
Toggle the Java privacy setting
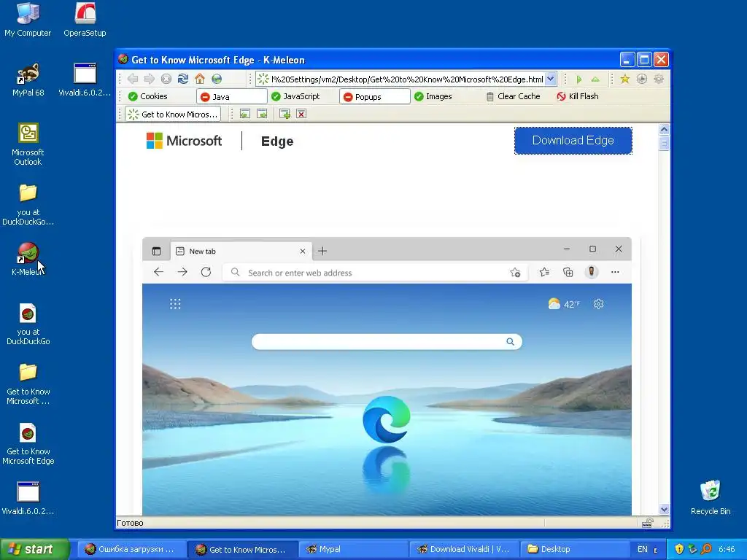(231, 97)
